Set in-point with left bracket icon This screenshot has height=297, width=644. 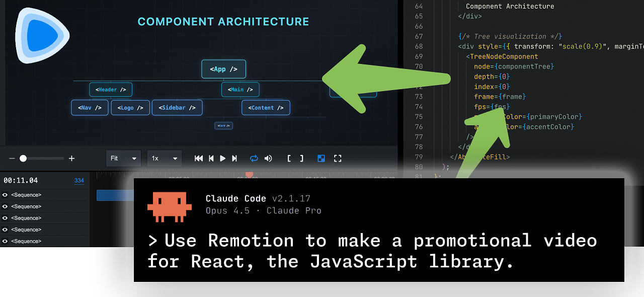(x=289, y=158)
